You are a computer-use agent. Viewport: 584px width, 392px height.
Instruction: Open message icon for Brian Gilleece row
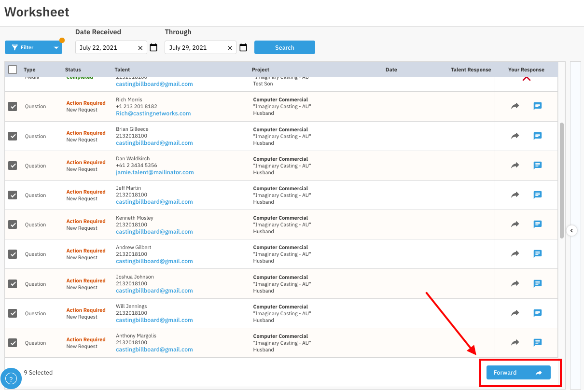coord(537,136)
